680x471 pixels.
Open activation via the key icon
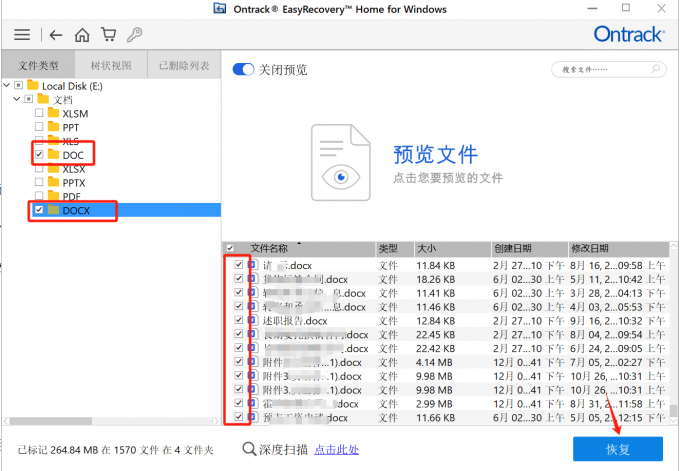pos(134,34)
